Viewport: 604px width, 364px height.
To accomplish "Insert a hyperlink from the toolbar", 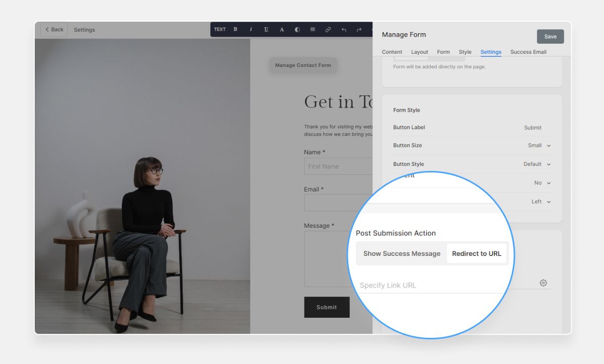I will (x=328, y=29).
